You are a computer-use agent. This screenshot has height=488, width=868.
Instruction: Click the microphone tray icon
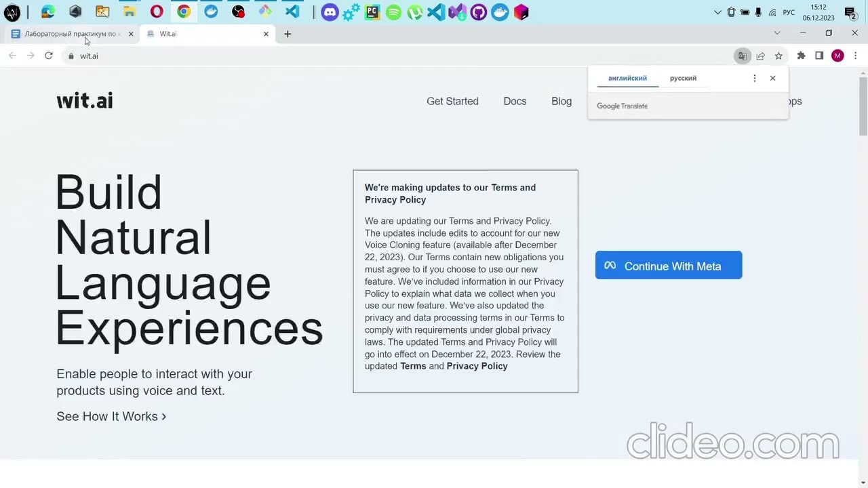pos(758,12)
